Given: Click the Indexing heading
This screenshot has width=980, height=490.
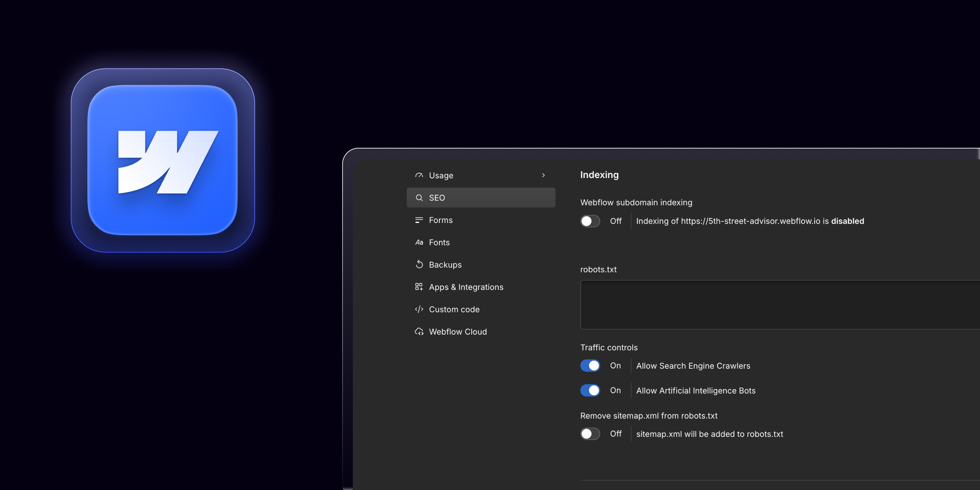Looking at the screenshot, I should tap(599, 175).
